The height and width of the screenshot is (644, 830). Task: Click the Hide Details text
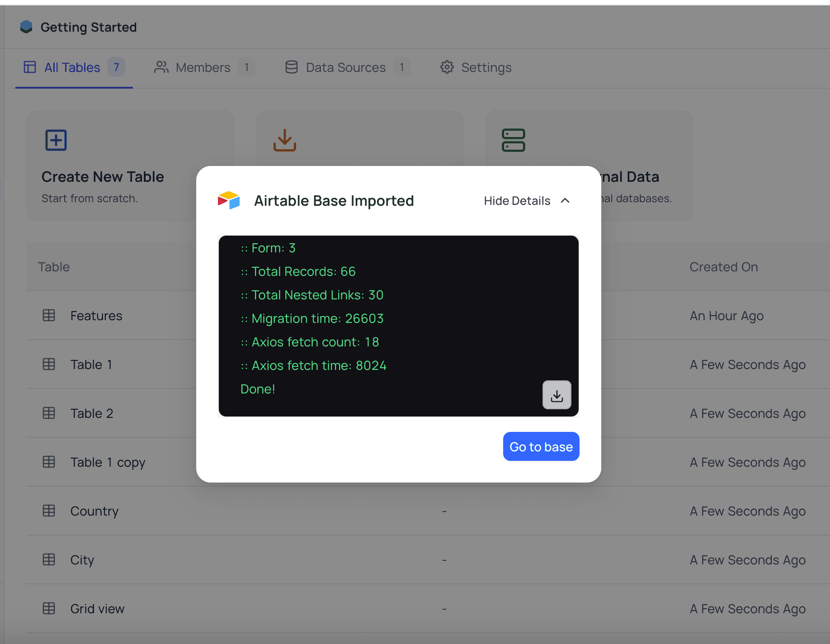click(x=517, y=201)
